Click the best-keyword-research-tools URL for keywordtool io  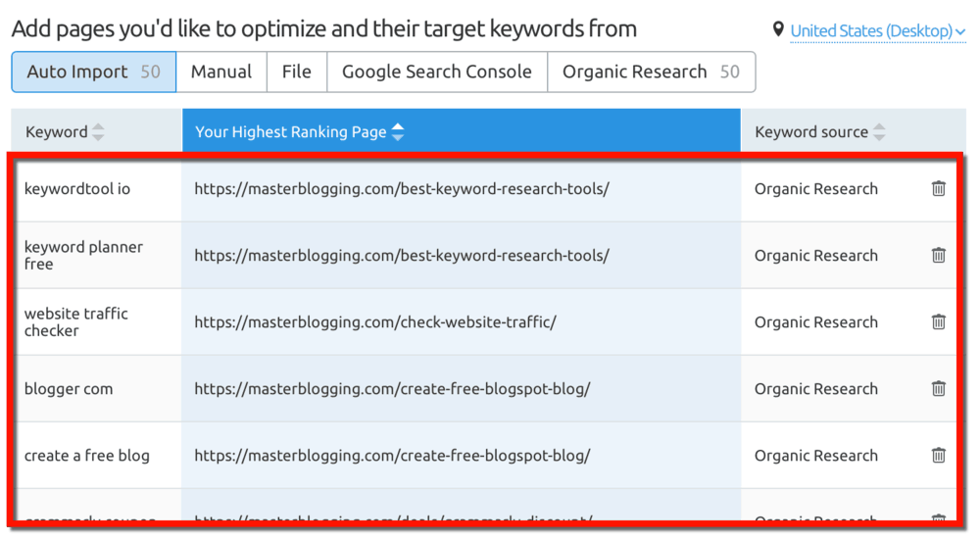(401, 189)
